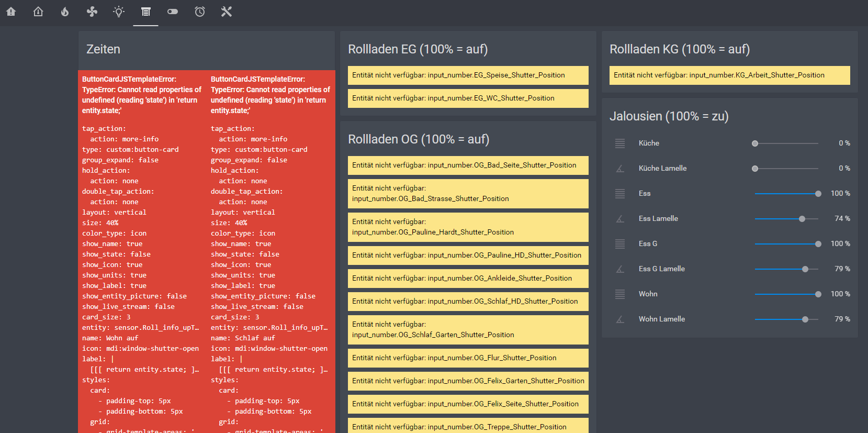
Task: Click the Wohn Lamelle angle icon
Action: (620, 319)
